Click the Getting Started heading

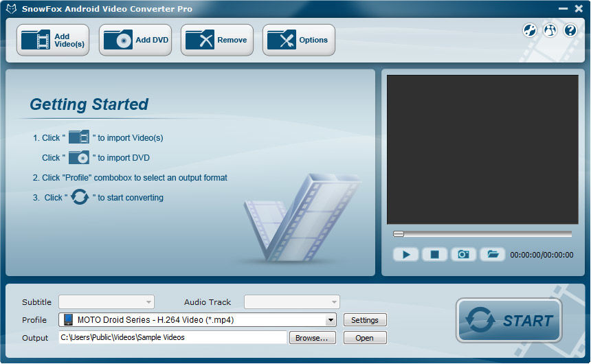click(x=89, y=104)
